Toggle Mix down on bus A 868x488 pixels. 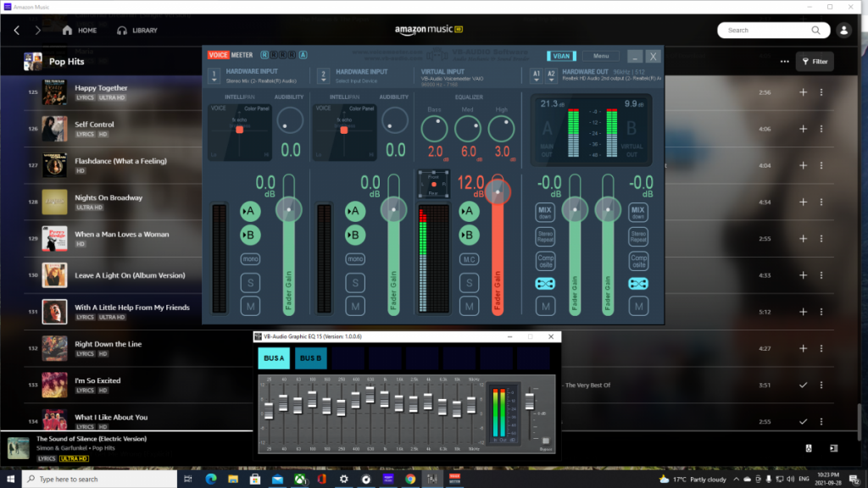coord(545,212)
